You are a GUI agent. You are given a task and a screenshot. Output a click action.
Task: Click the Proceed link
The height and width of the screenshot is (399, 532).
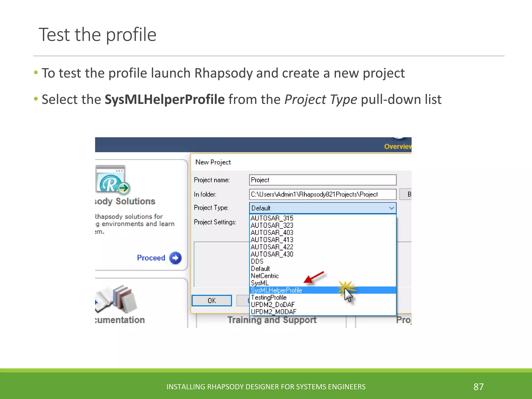[151, 258]
